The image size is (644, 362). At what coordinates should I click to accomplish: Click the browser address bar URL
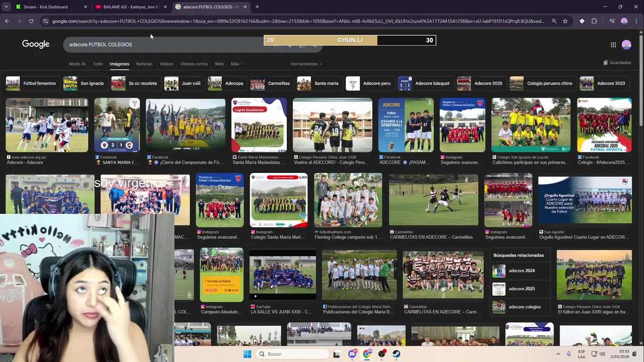click(x=298, y=21)
